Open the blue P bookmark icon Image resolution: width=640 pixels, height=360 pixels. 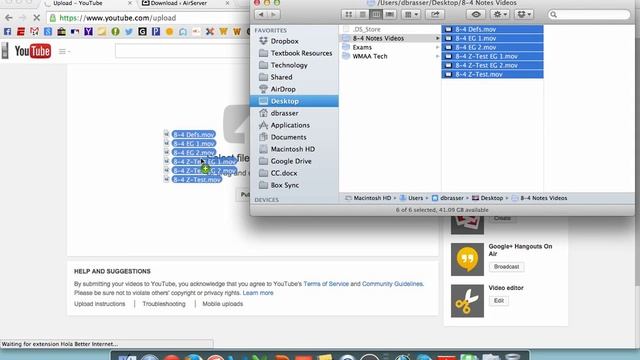click(x=156, y=31)
